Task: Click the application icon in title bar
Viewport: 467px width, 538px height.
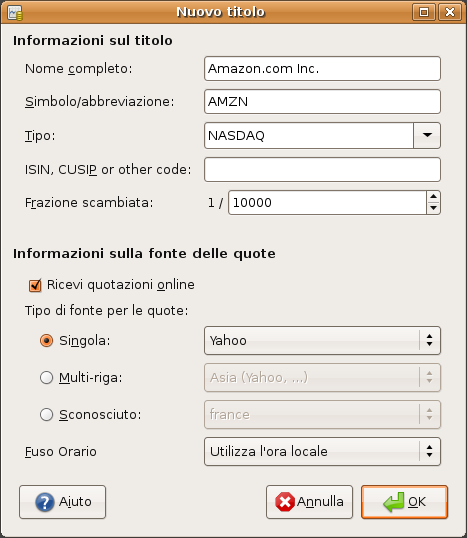Action: click(x=15, y=13)
